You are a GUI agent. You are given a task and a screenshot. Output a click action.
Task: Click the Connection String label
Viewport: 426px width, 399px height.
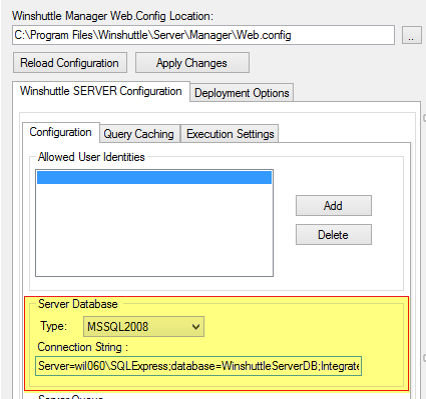(x=83, y=347)
